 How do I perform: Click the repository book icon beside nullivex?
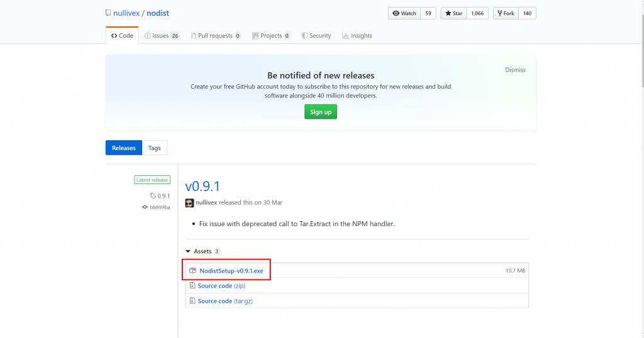[x=108, y=13]
